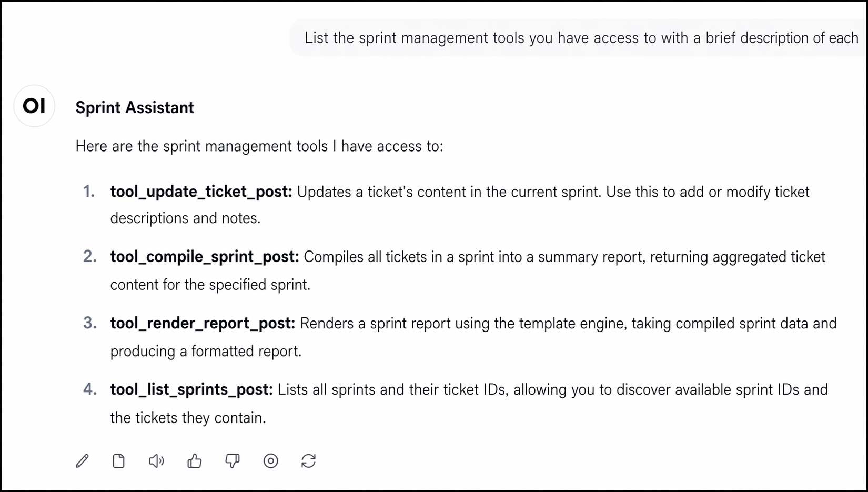Regenerate the response with the refresh icon

(308, 461)
